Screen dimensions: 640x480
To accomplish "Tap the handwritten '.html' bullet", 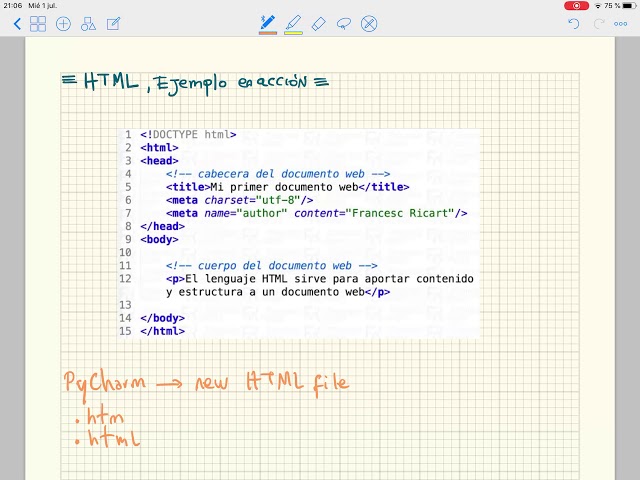I will [107, 438].
